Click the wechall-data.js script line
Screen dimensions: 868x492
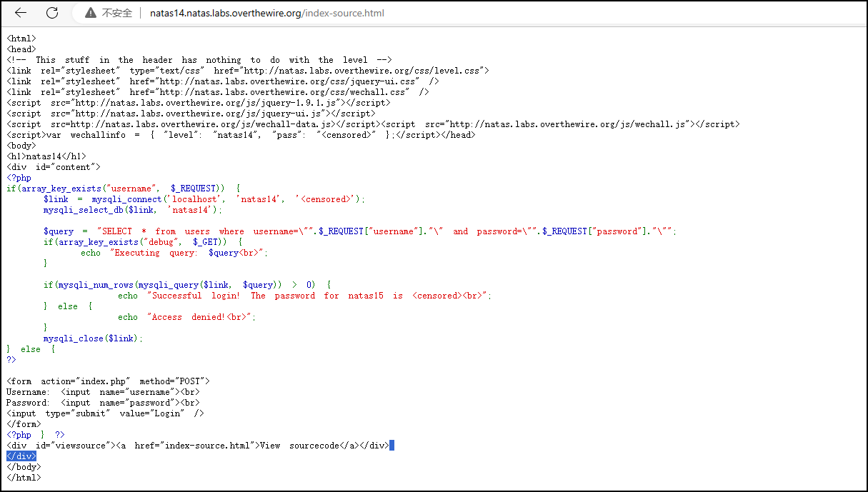pos(373,124)
